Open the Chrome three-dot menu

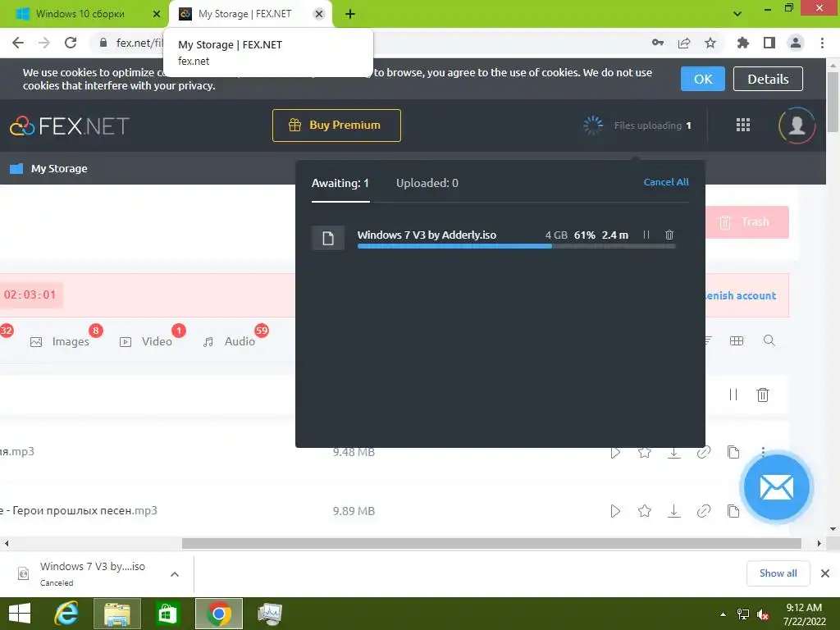pos(822,43)
